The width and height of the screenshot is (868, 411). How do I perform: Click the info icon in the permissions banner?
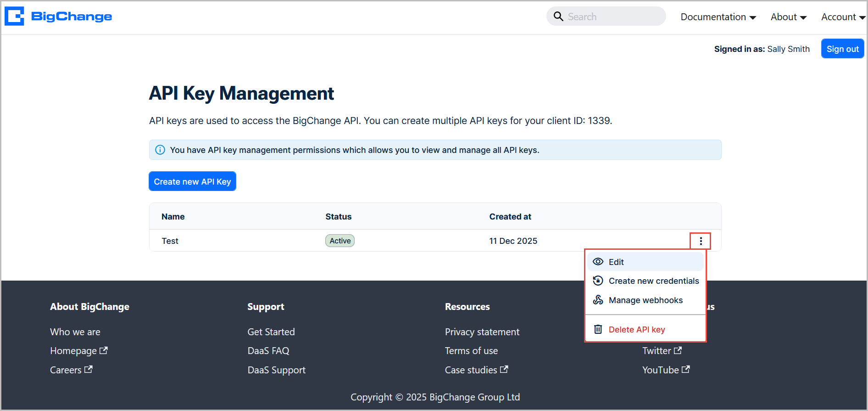pos(160,150)
